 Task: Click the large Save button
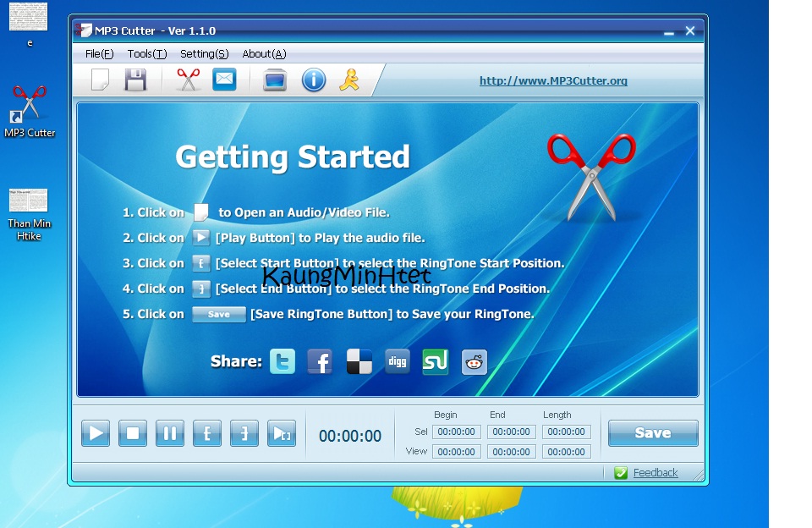pyautogui.click(x=653, y=433)
